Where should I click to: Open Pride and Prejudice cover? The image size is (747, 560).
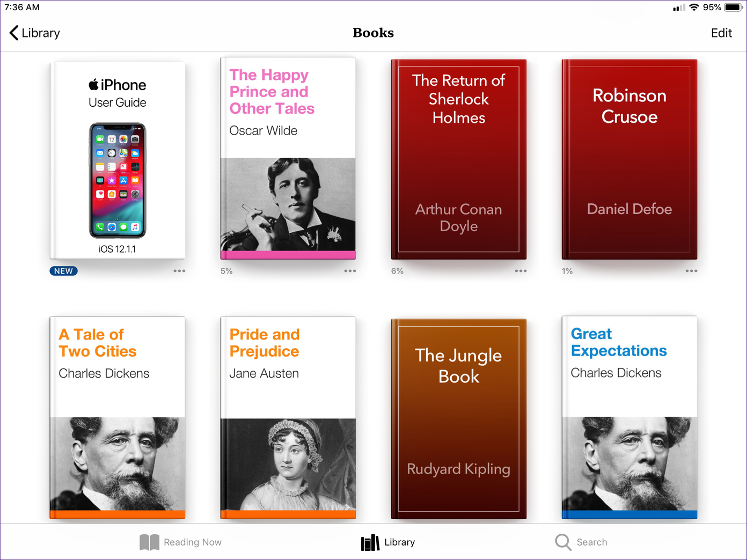pyautogui.click(x=288, y=417)
